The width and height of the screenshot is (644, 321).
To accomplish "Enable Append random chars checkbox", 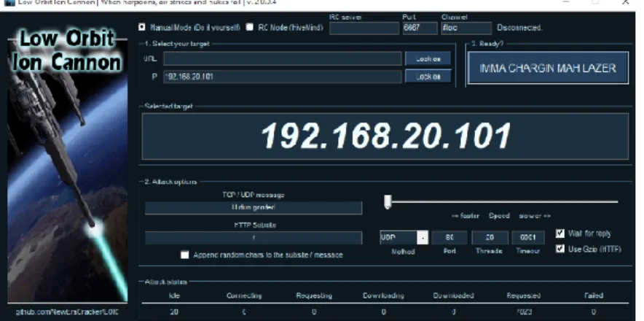I will (185, 255).
